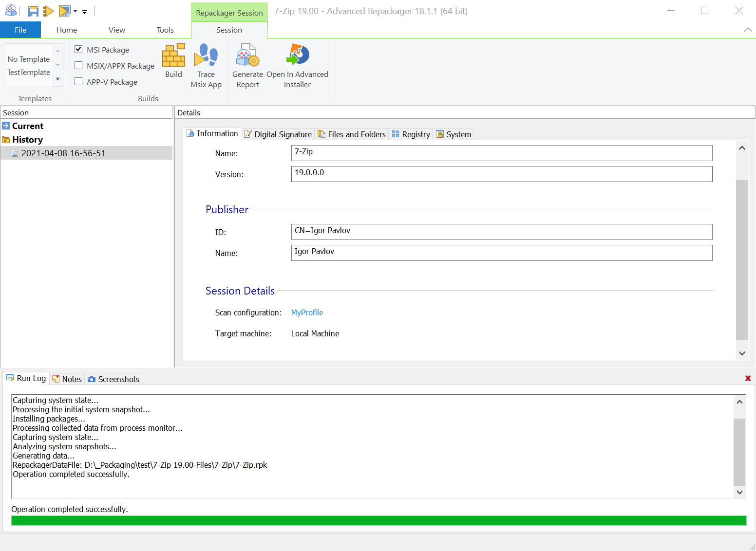Click the Advanced Repackager application logo icon

pos(11,11)
